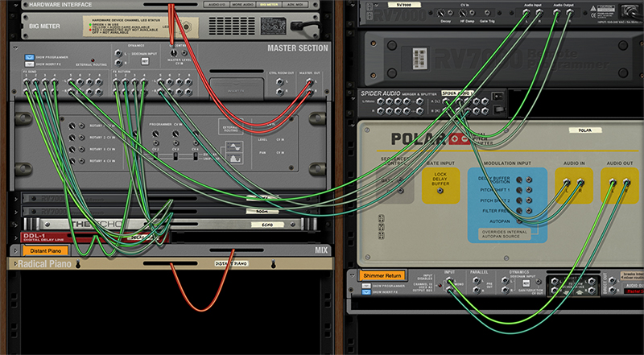Click the Polar Pitch Shift 1 CV jack
This screenshot has width=644, height=355.
(x=529, y=190)
